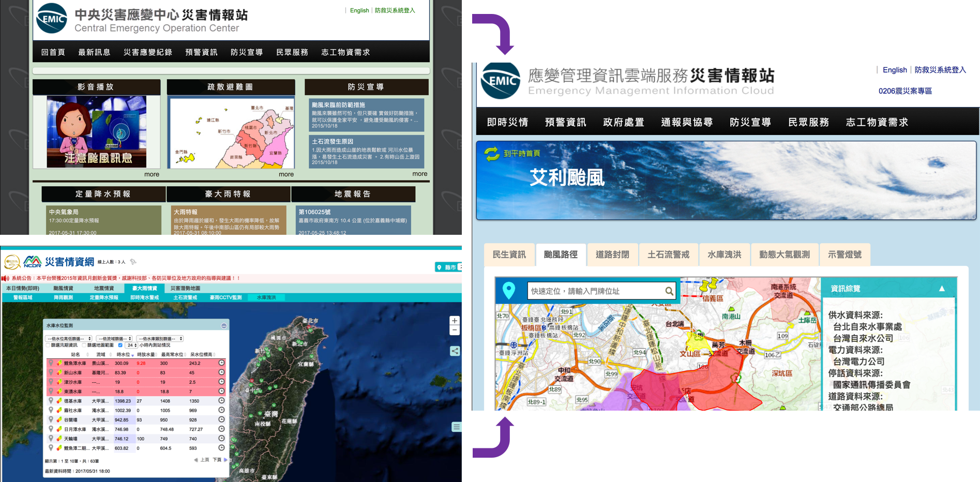Image resolution: width=980 pixels, height=482 pixels.
Task: Switch to the 道路封閉 tab
Action: 612,254
